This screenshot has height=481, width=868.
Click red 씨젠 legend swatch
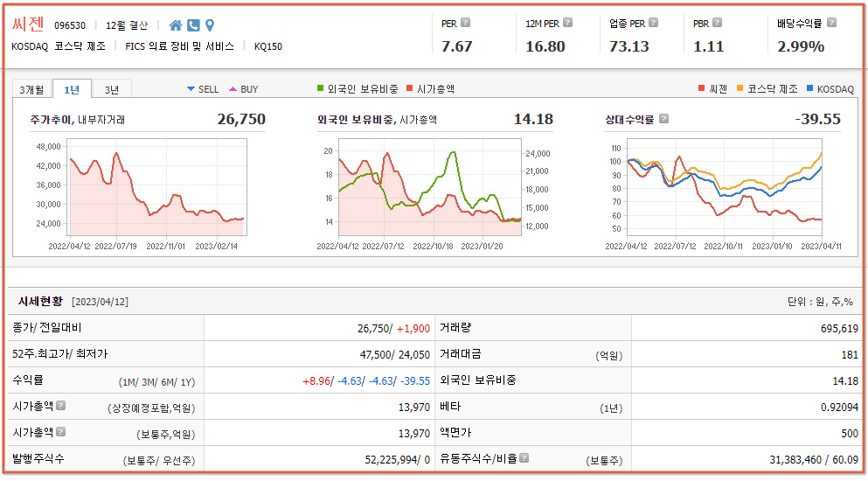[x=701, y=88]
